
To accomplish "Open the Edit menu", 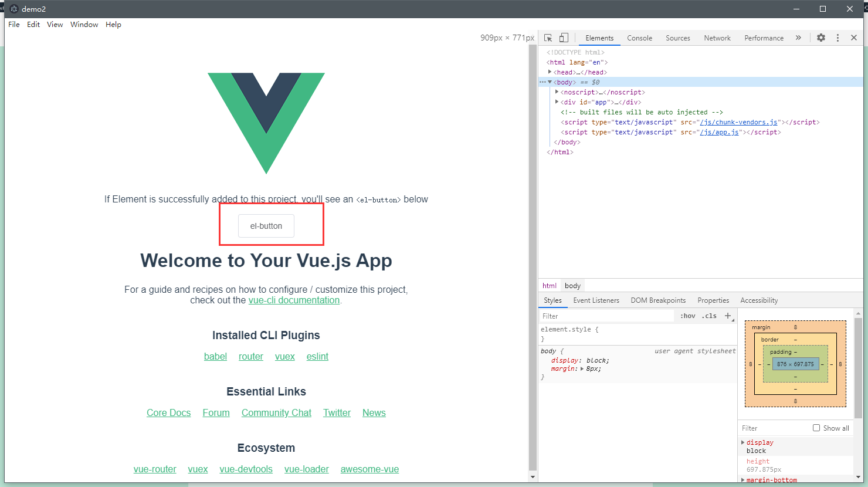I will pyautogui.click(x=33, y=25).
